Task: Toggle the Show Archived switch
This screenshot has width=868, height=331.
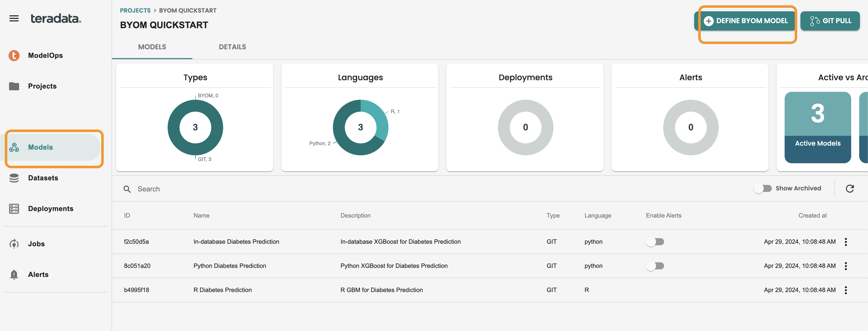Action: click(763, 188)
